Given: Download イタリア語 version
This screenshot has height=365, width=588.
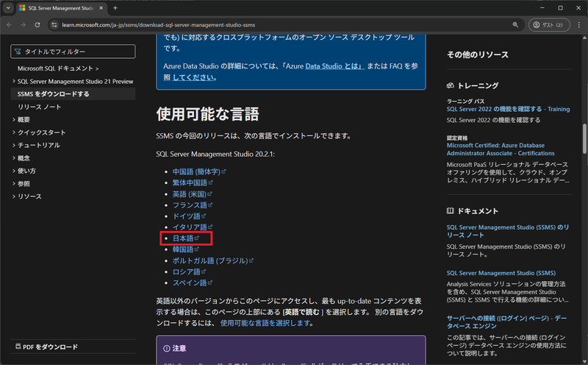Looking at the screenshot, I should [x=193, y=227].
